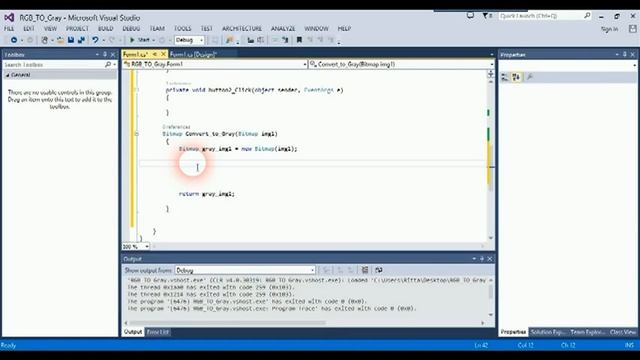Click the 'INS' status bar indicator

(x=629, y=345)
